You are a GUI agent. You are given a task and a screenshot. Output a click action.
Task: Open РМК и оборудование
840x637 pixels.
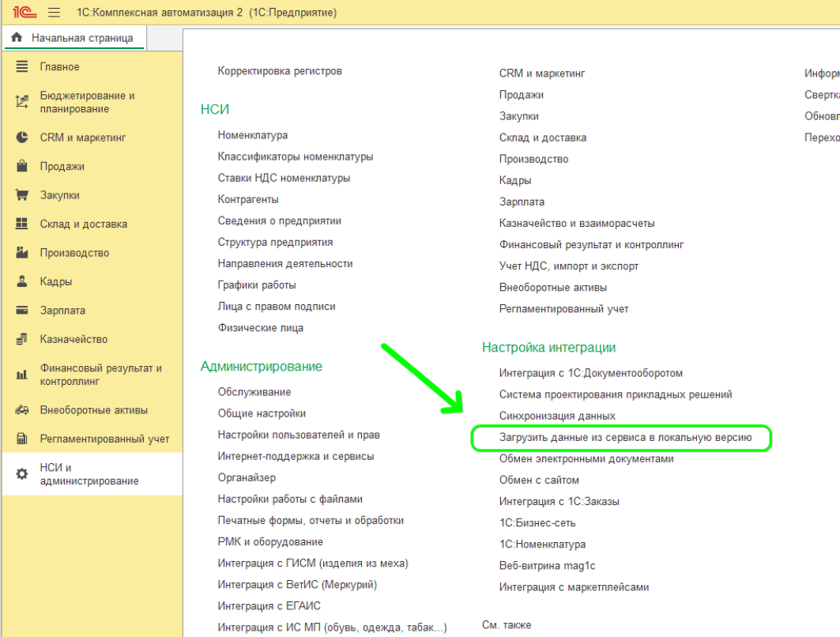coord(270,542)
